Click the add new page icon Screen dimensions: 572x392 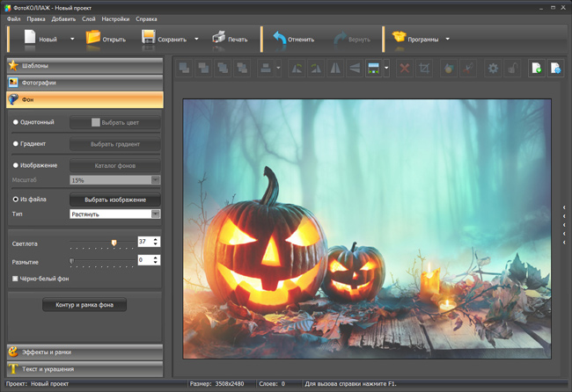point(536,68)
